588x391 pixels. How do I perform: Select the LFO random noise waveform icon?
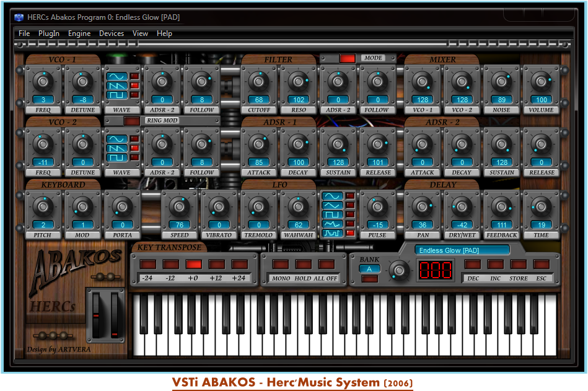click(331, 224)
